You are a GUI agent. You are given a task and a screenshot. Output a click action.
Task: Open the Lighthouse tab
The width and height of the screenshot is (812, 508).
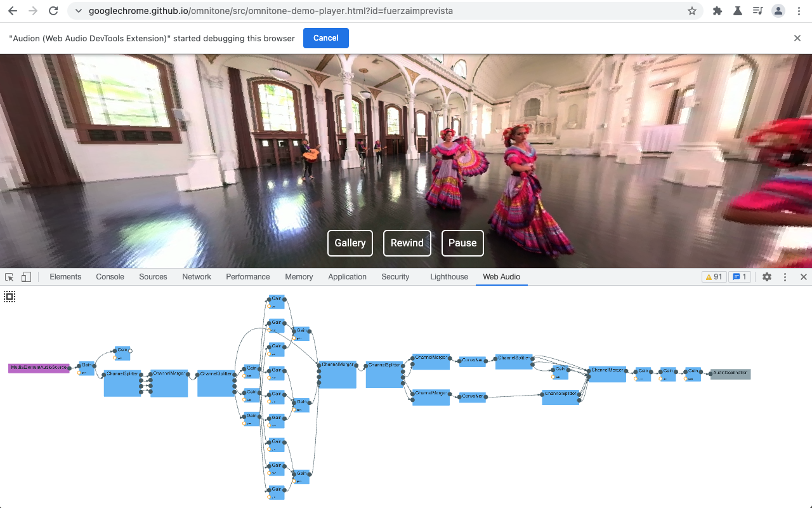pyautogui.click(x=449, y=277)
